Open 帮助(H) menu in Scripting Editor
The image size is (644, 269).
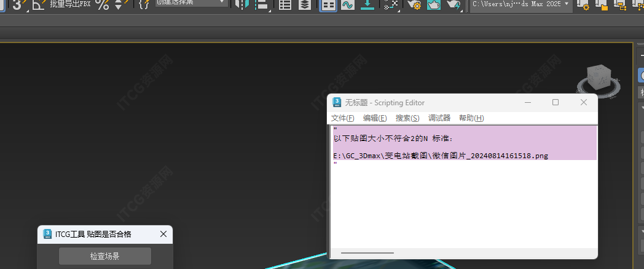tap(471, 118)
